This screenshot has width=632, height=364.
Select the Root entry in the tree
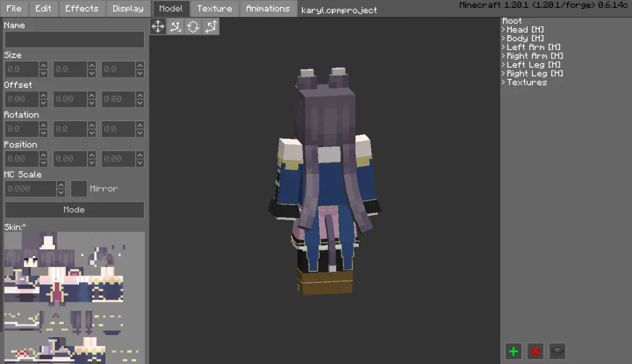tap(512, 21)
